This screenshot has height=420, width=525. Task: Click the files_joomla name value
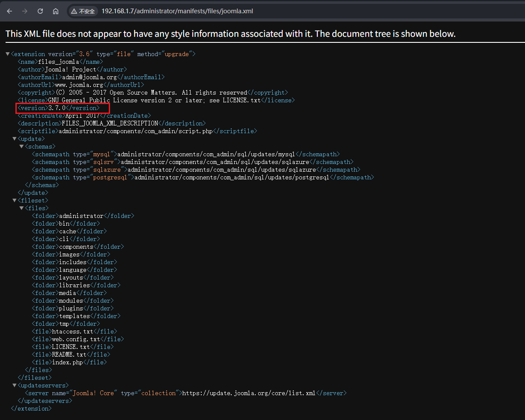pos(59,62)
